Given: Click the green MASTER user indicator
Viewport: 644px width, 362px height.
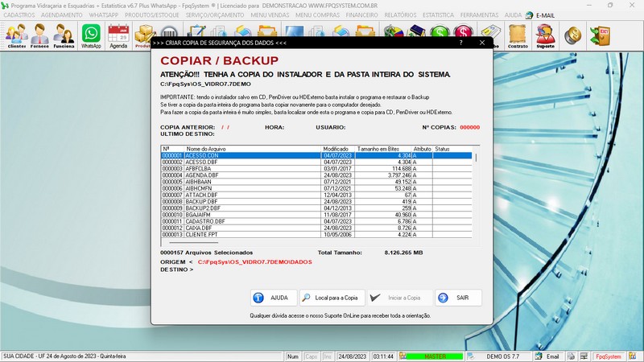Looking at the screenshot, I should (x=435, y=356).
